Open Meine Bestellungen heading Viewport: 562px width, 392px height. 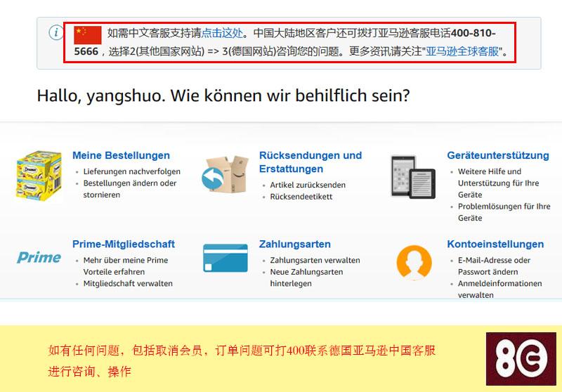[x=121, y=155]
